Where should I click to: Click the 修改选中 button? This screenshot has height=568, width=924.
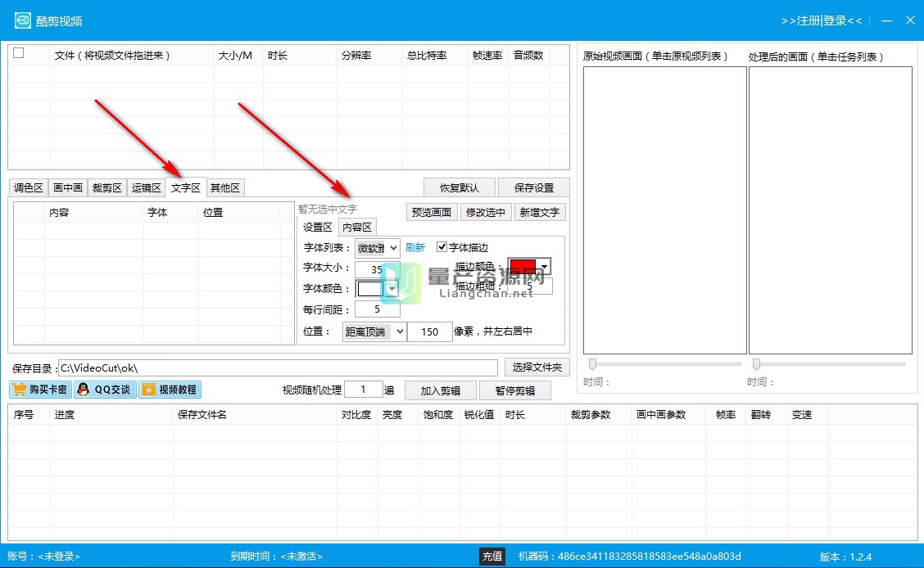tap(486, 212)
